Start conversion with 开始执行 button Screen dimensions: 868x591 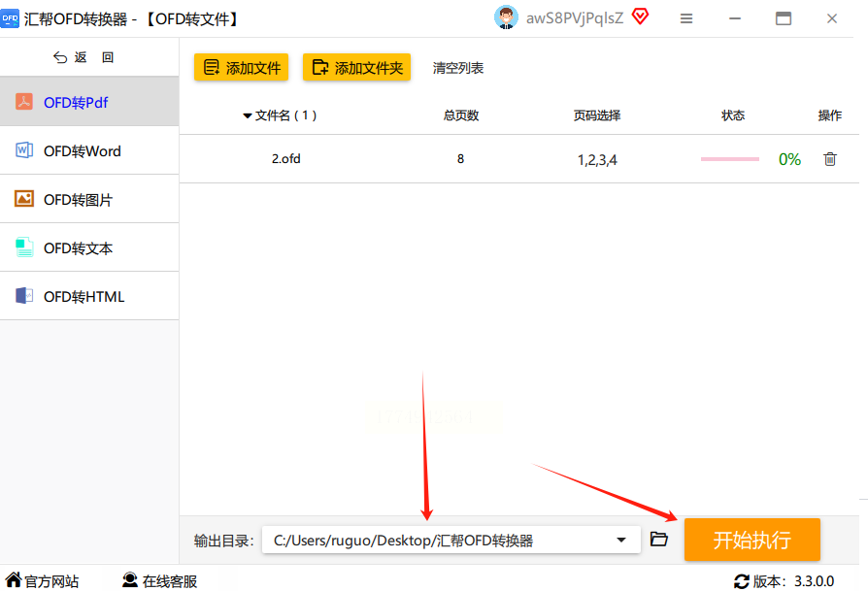(751, 540)
